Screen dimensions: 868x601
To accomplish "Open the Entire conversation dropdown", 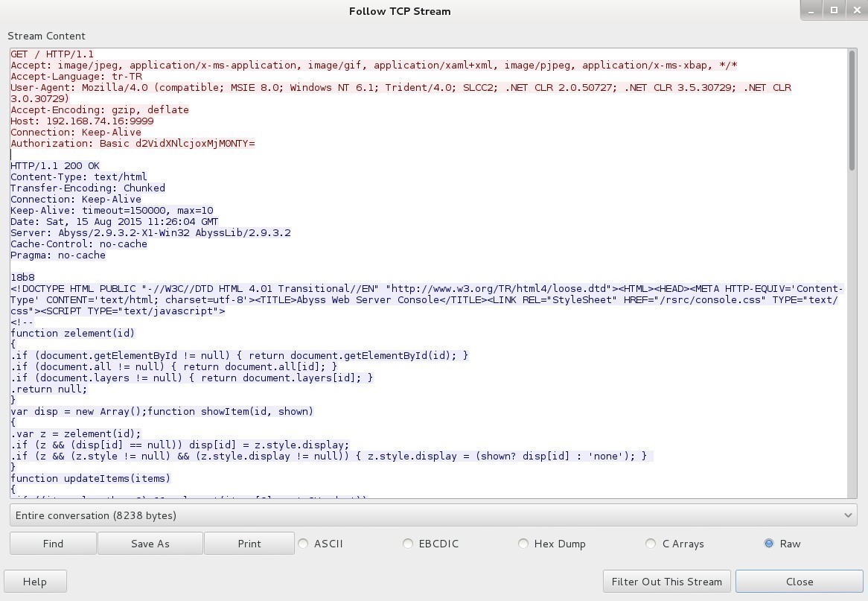I will pos(433,515).
